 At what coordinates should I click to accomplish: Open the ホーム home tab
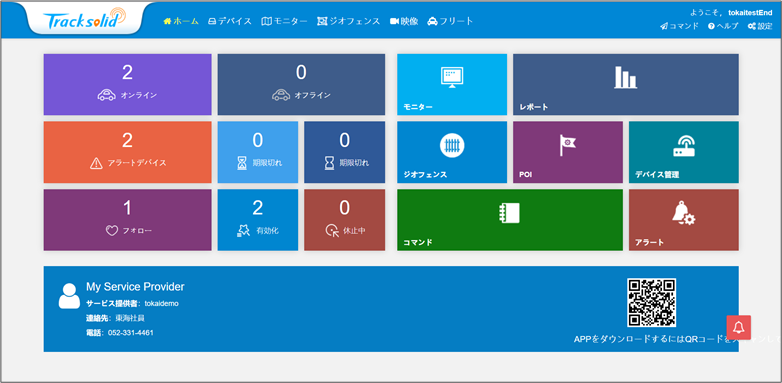(x=181, y=21)
